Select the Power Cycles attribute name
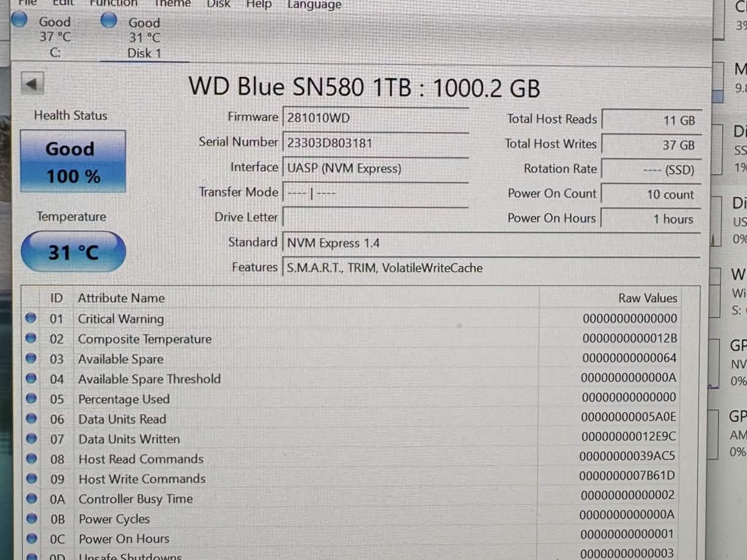Viewport: 747px width, 560px height. (114, 519)
